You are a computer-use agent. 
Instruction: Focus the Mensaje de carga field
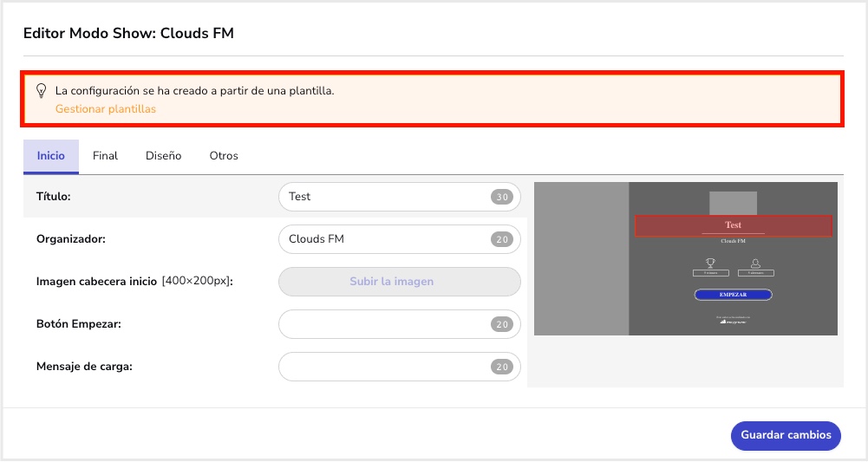pyautogui.click(x=400, y=367)
